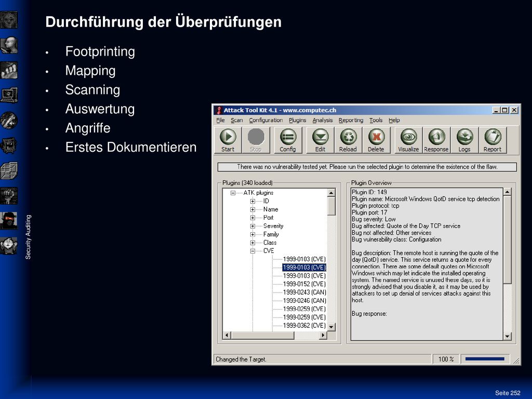The height and width of the screenshot is (399, 532).
Task: Click the ATK plugins root label
Action: (258, 193)
